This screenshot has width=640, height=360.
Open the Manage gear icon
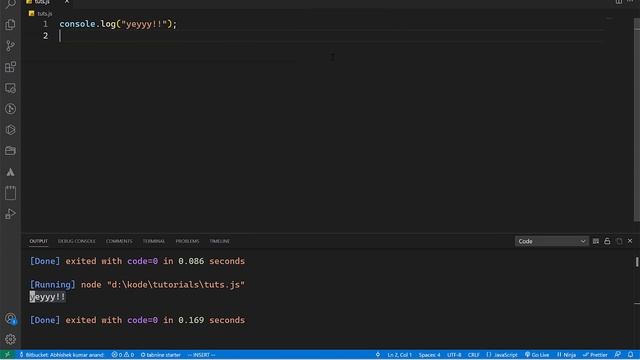click(x=10, y=339)
